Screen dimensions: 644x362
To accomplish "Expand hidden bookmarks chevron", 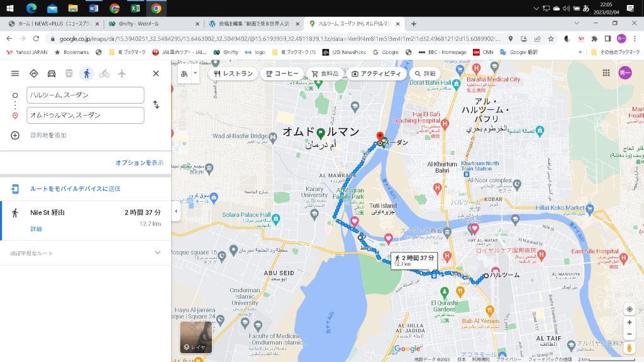I will (580, 52).
